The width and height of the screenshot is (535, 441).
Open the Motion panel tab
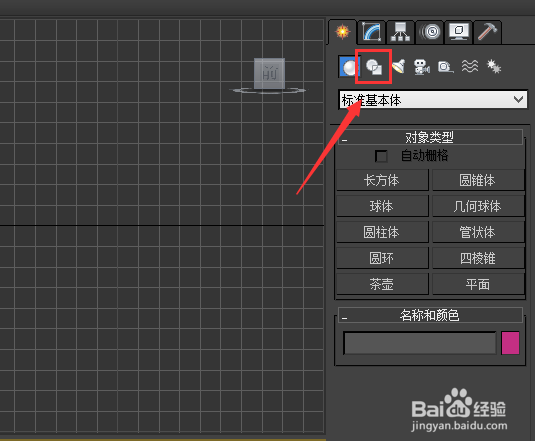(x=430, y=32)
